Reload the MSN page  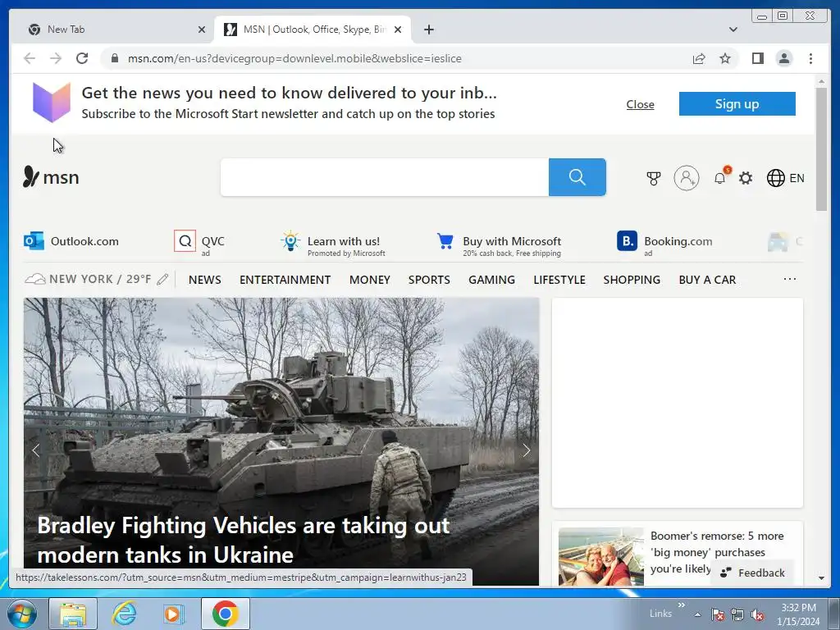tap(82, 58)
